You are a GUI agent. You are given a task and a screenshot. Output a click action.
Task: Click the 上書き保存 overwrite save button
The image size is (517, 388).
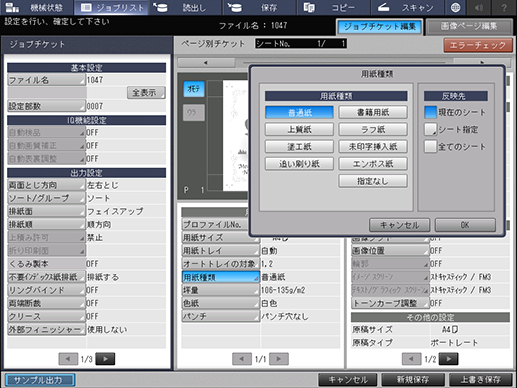coord(480,380)
